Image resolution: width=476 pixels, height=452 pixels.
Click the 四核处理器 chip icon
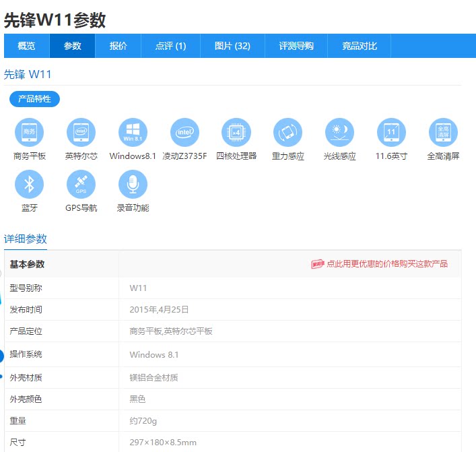coord(236,133)
